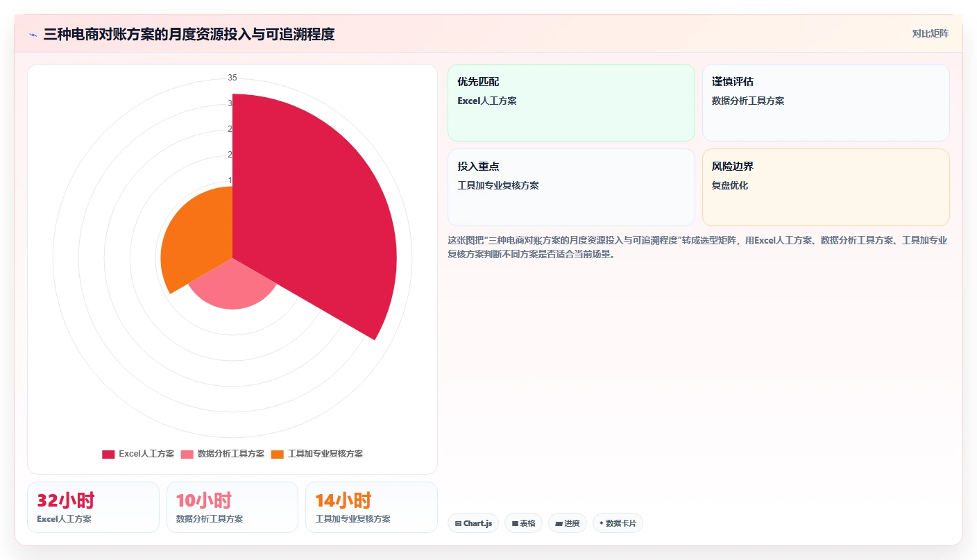977x560 pixels.
Task: Open the 谨慎评估 card
Action: coord(826,103)
